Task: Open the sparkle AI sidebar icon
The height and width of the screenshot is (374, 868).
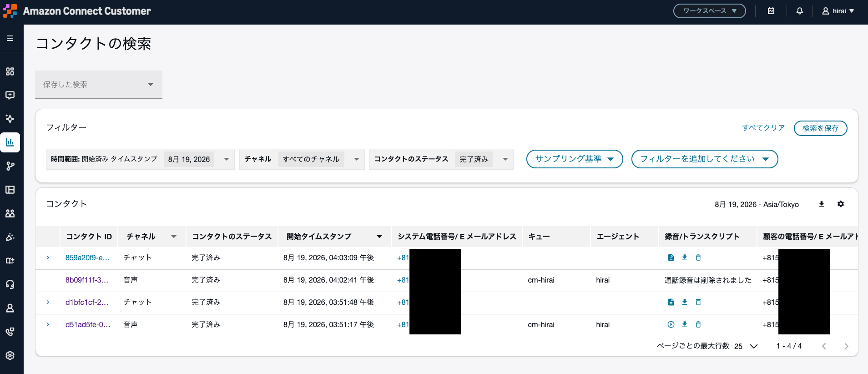Action: [x=10, y=119]
